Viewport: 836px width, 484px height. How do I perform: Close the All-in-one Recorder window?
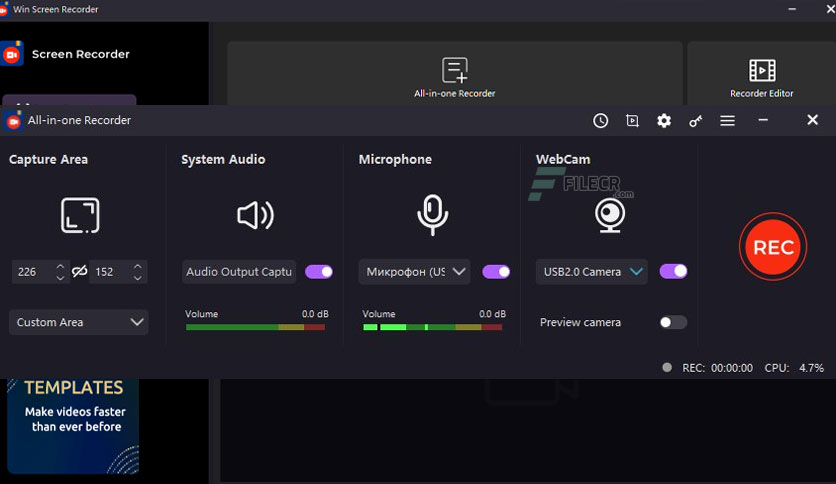[812, 120]
